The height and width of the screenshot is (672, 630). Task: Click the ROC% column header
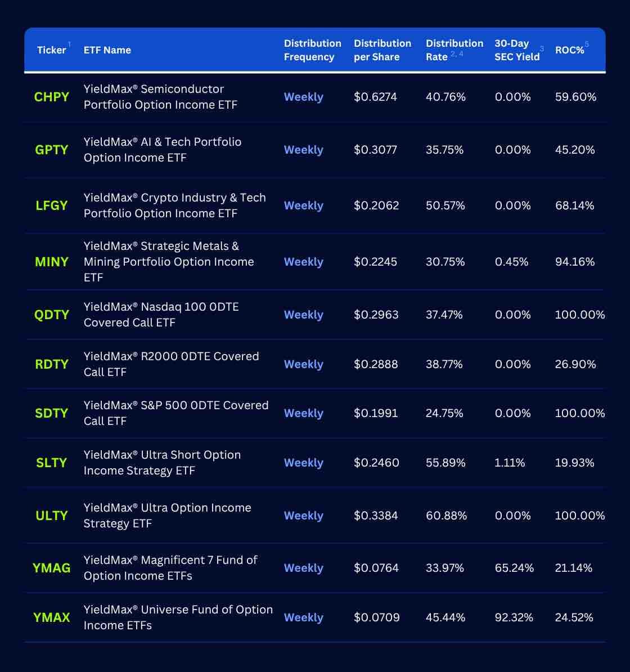click(570, 50)
